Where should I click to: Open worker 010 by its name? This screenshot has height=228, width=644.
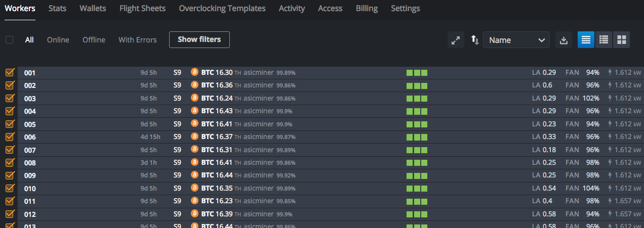30,189
